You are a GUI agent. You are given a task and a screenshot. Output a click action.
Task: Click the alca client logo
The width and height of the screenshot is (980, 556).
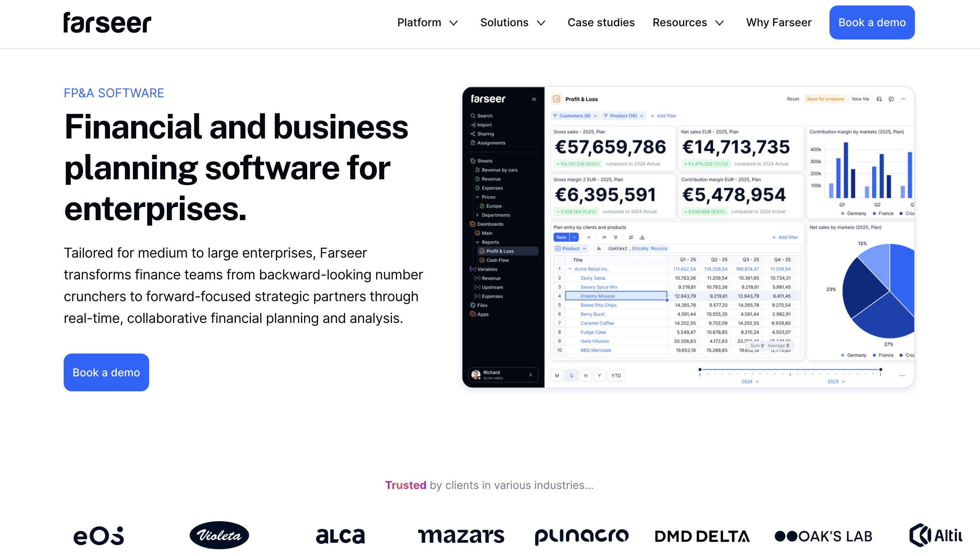click(x=340, y=536)
